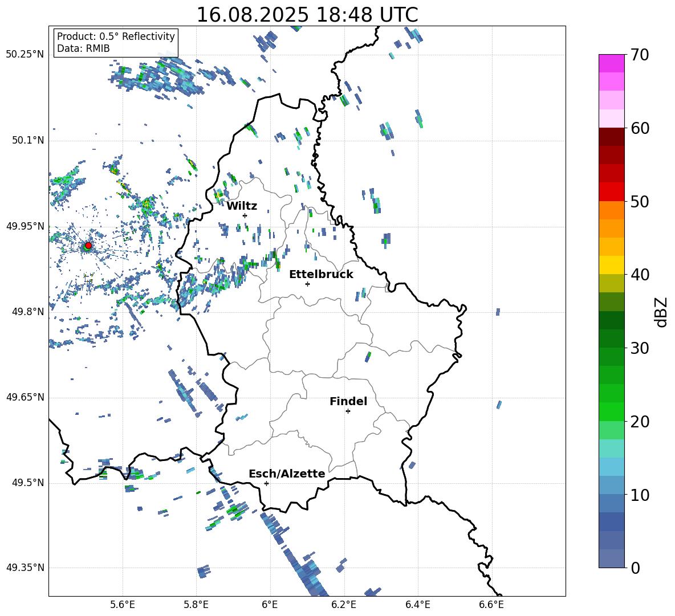Click the Wiltz station cross marker
Image resolution: width=675 pixels, height=616 pixels.
click(245, 215)
